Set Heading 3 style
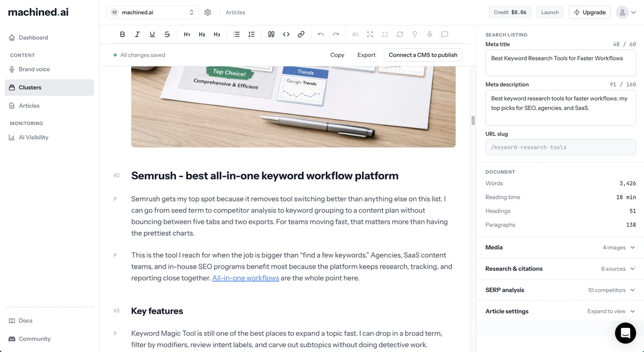Image resolution: width=644 pixels, height=352 pixels. pos(217,34)
